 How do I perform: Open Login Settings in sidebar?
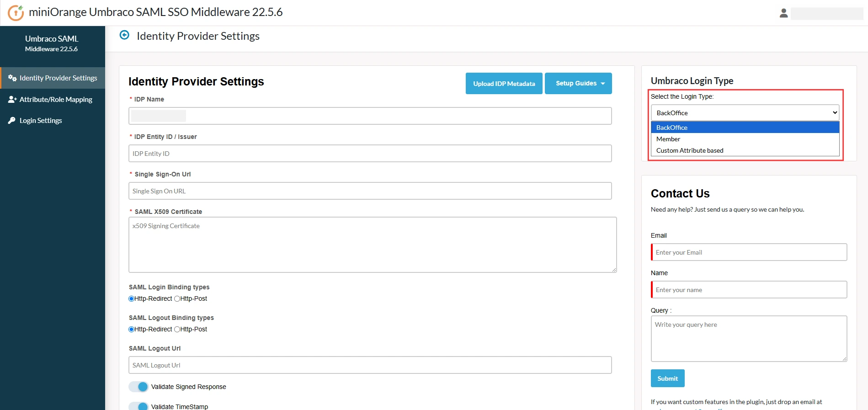click(53, 121)
